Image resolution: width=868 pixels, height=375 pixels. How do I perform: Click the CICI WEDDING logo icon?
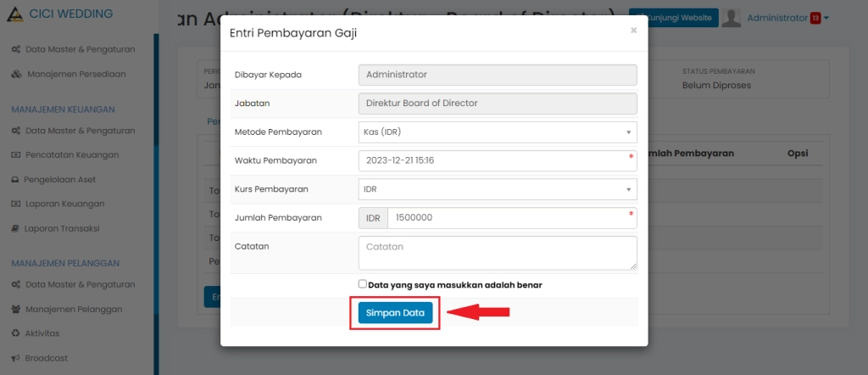tap(15, 14)
